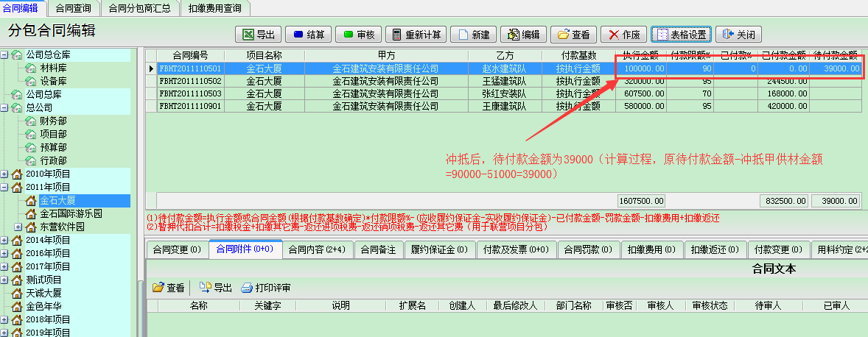868x337 pixels.
Task: Expand the 2010年项目 tree node
Action: coord(5,174)
